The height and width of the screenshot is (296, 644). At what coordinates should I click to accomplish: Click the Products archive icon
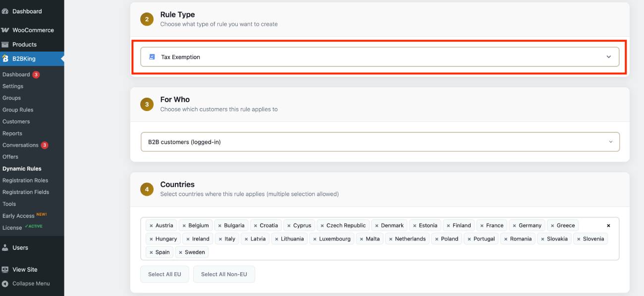coord(5,45)
